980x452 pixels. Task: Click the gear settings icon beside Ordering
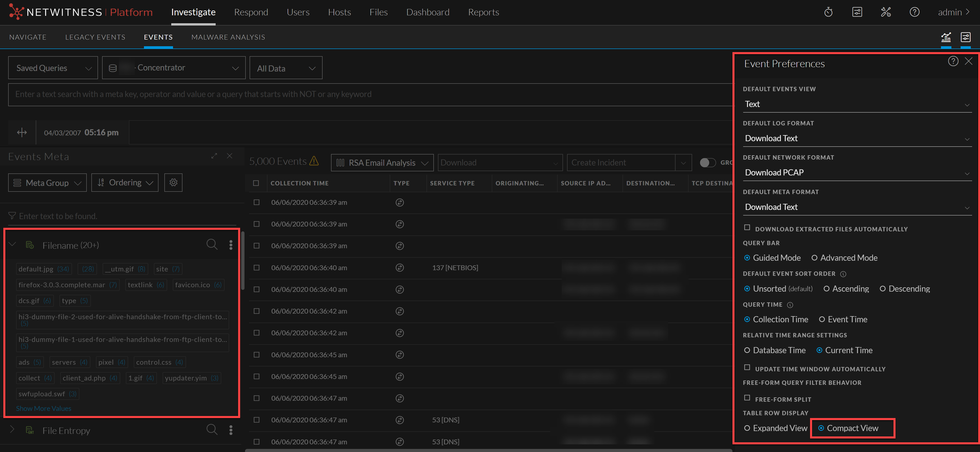pyautogui.click(x=174, y=183)
